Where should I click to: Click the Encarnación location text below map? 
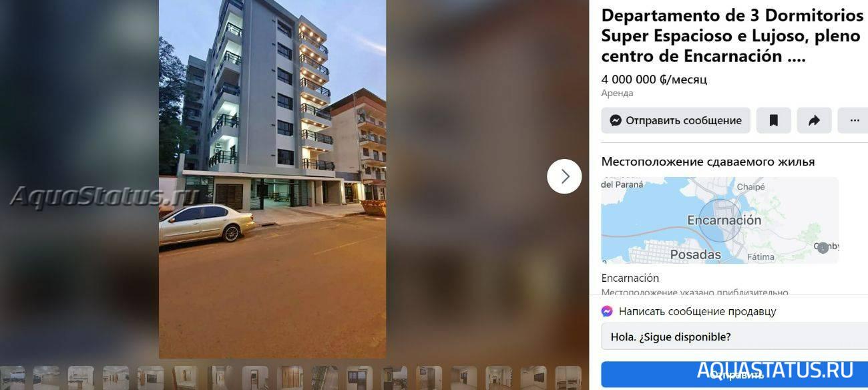[x=630, y=278]
